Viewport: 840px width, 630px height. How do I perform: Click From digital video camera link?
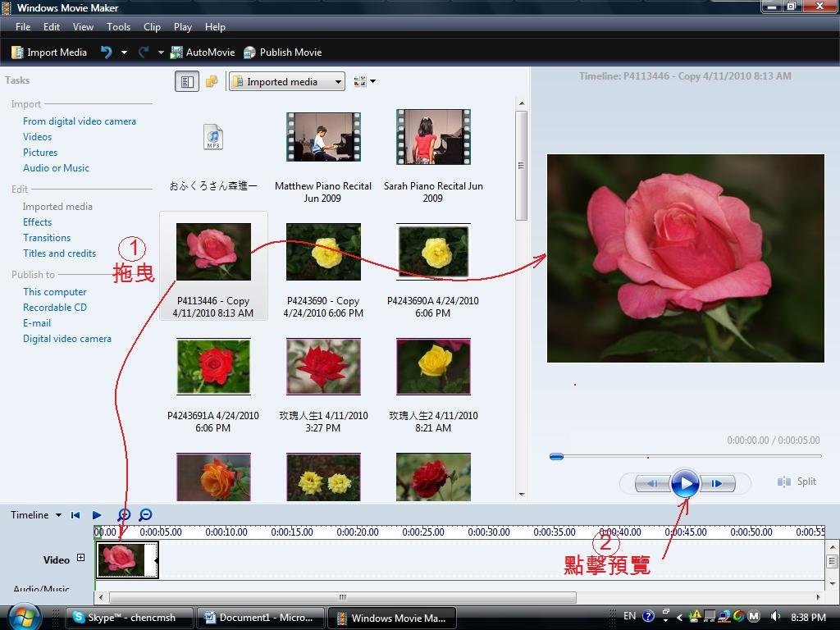[80, 121]
